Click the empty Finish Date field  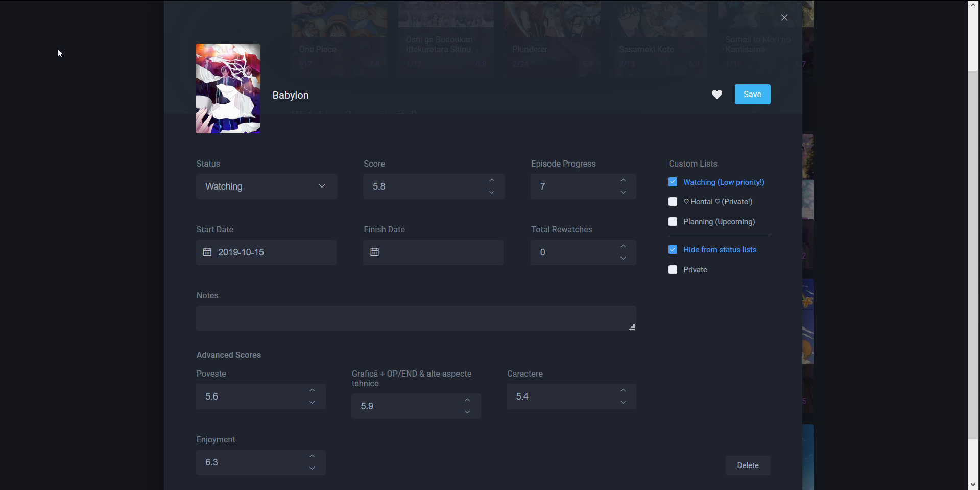433,252
